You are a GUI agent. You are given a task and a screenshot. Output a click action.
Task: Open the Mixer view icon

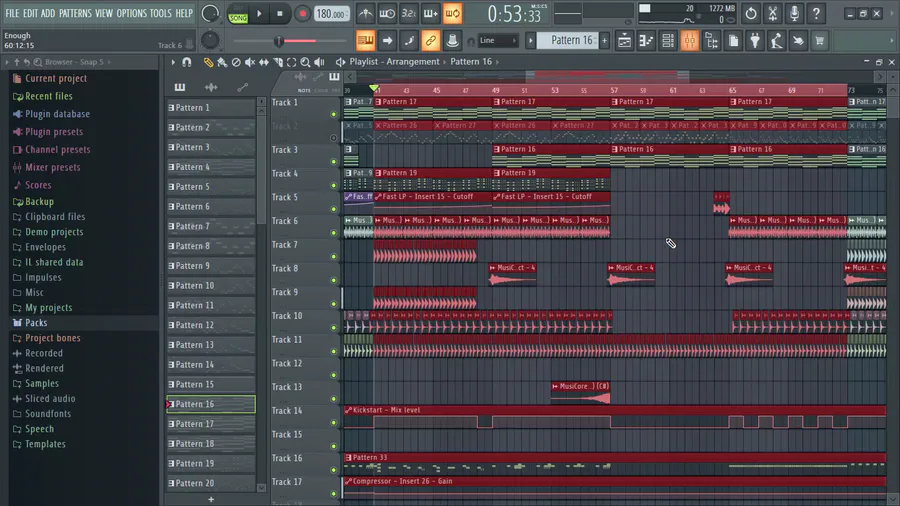click(690, 41)
